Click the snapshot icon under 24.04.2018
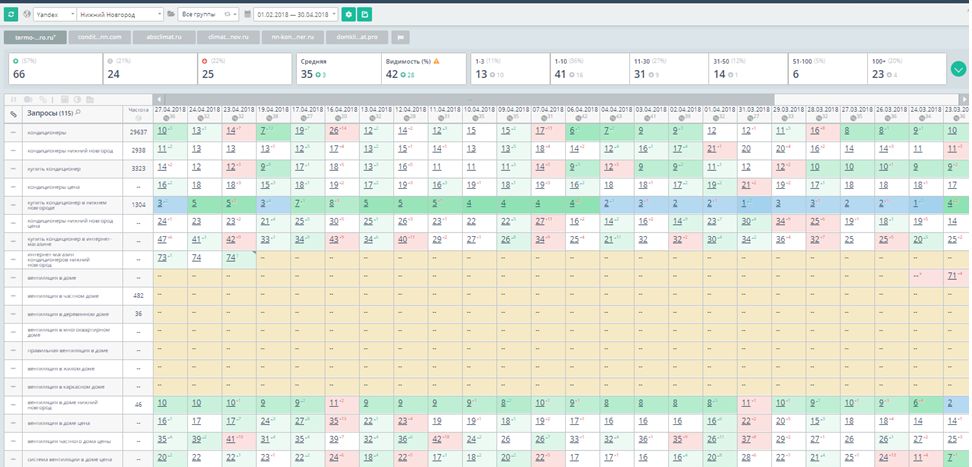Screen dimensions: 972x467 [202, 117]
